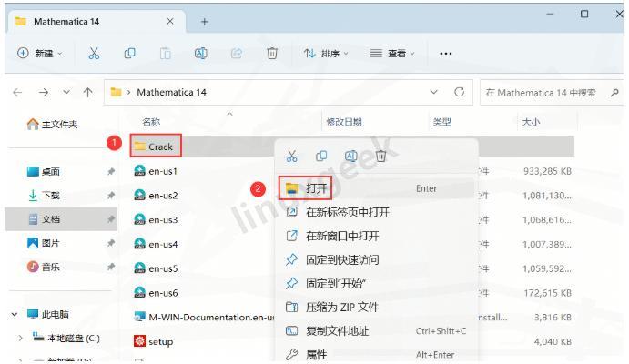Viewport: 629px width, 364px height.
Task: Expand the breadcrumb chevron before Mathematica 14
Action: [128, 93]
